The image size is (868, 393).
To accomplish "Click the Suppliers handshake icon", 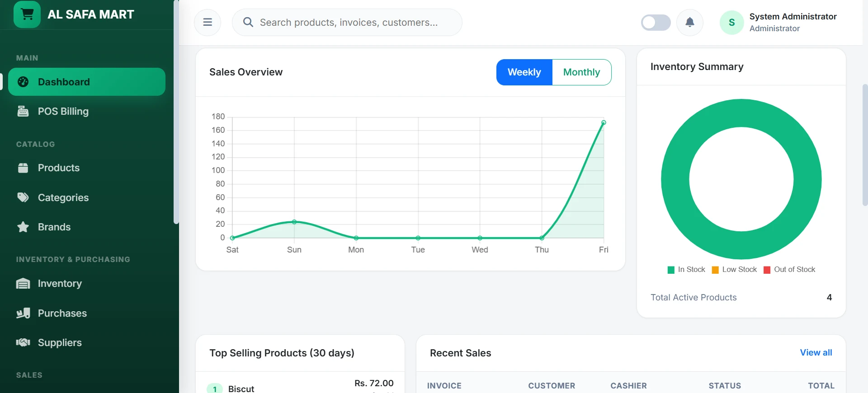I will (x=23, y=342).
